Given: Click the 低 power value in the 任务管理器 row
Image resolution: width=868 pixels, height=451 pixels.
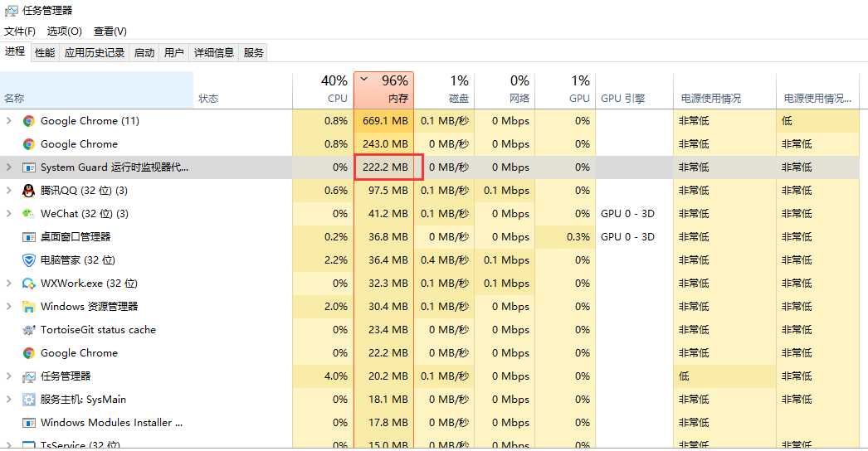Looking at the screenshot, I should coord(685,376).
